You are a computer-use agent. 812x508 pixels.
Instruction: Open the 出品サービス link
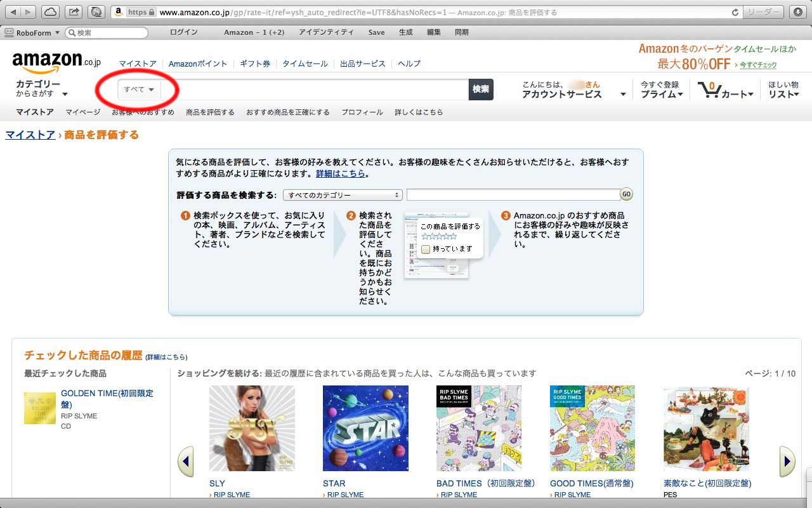point(363,63)
